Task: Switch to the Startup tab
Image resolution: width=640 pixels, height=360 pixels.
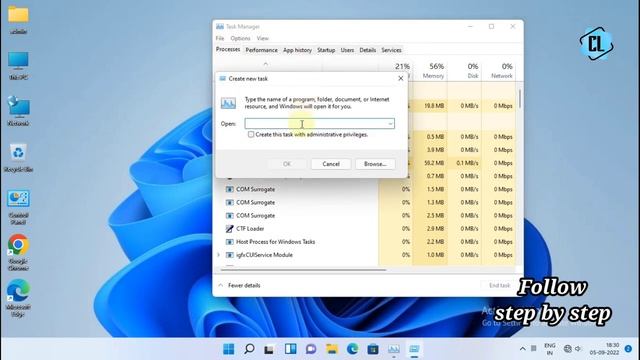Action: click(x=326, y=50)
